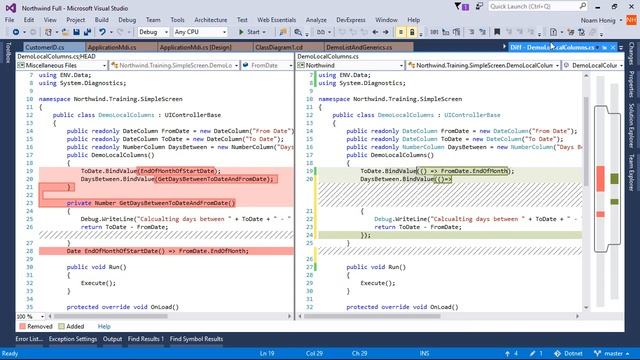Click the Save All icon
The width and height of the screenshot is (640, 360).
(x=87, y=32)
